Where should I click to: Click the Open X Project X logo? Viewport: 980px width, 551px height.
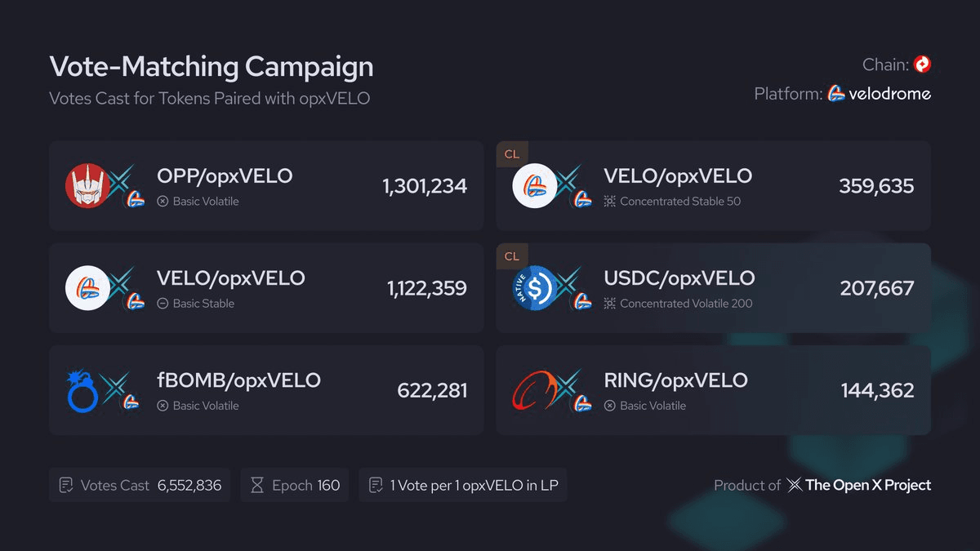point(794,485)
